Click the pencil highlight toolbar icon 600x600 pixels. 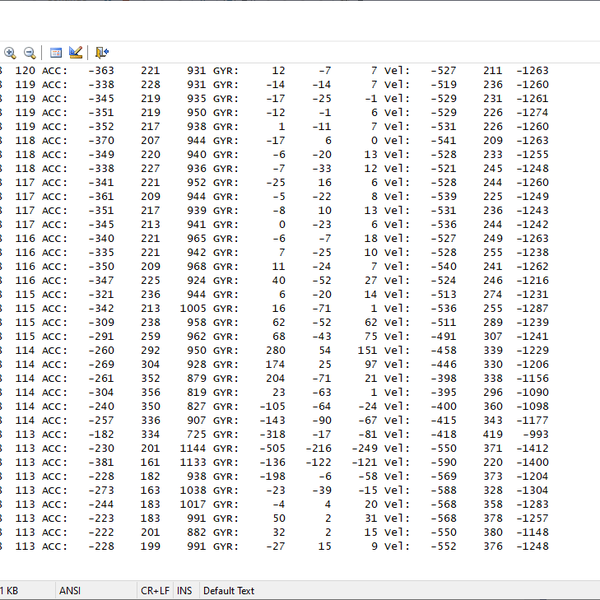pyautogui.click(x=75, y=52)
